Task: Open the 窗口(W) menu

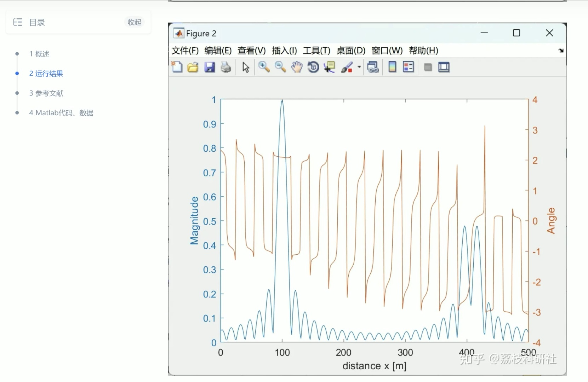Action: tap(387, 51)
